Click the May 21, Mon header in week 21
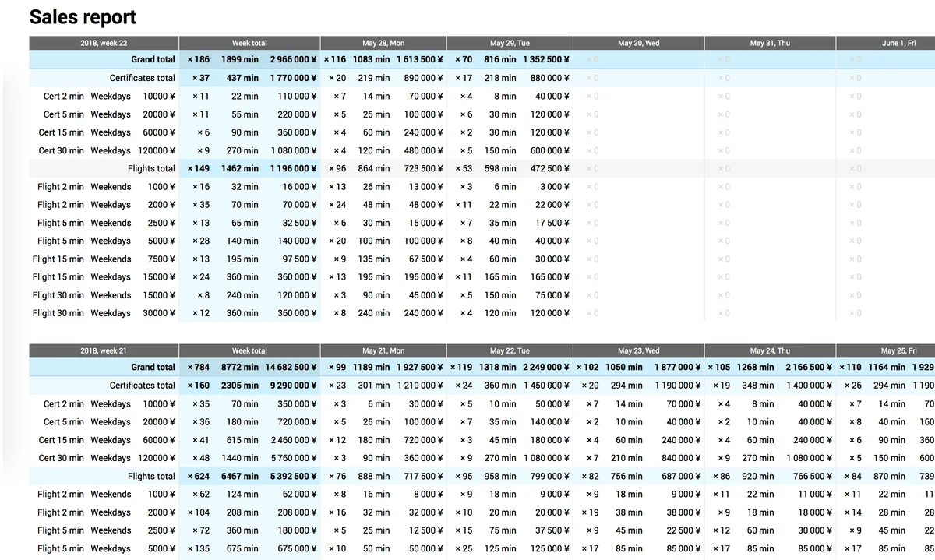 click(x=383, y=350)
